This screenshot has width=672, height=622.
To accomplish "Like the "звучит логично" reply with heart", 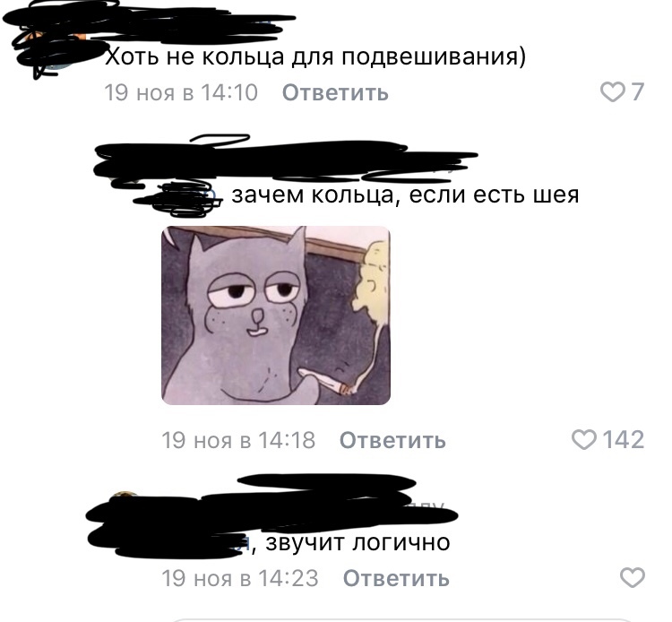I will click(633, 578).
